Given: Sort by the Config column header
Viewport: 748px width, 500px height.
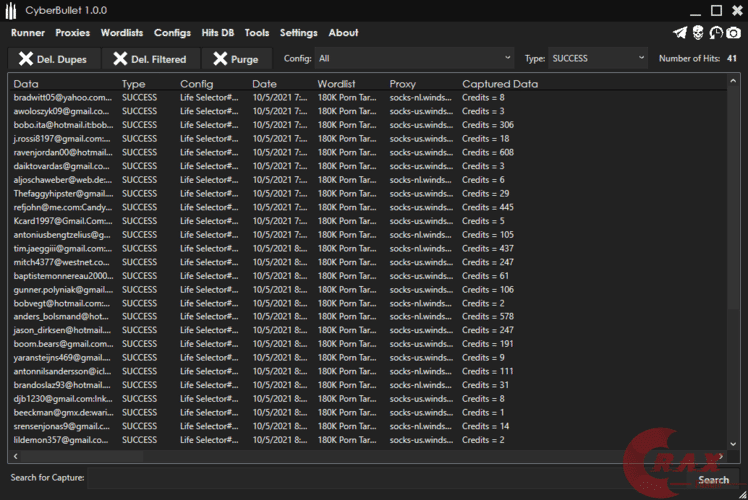Looking at the screenshot, I should [197, 84].
